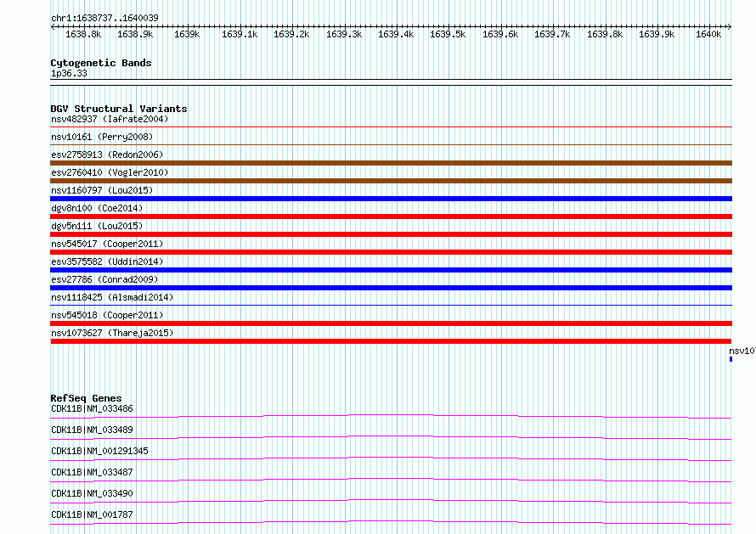Click the 1640k ruler position label
Image resolution: width=756 pixels, height=534 pixels.
[708, 34]
